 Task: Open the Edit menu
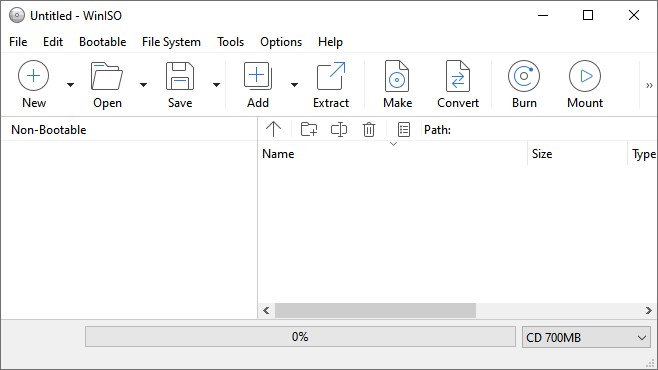(53, 42)
